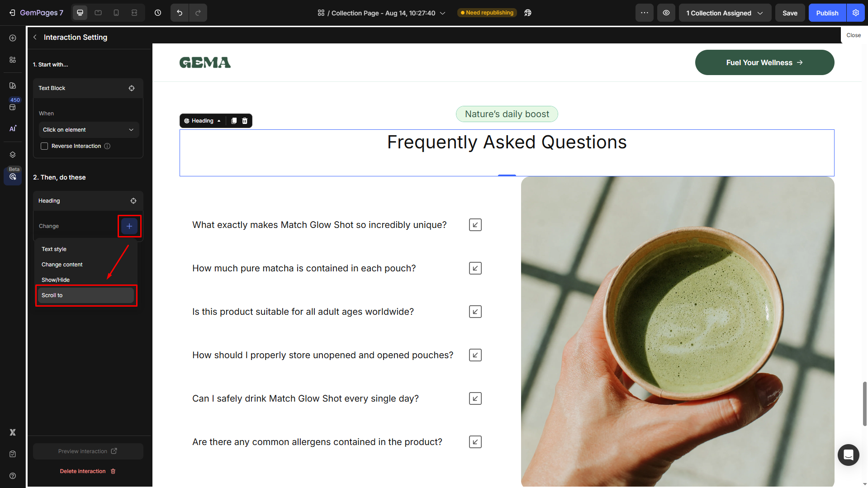Open the live chat support bubble

tap(848, 455)
